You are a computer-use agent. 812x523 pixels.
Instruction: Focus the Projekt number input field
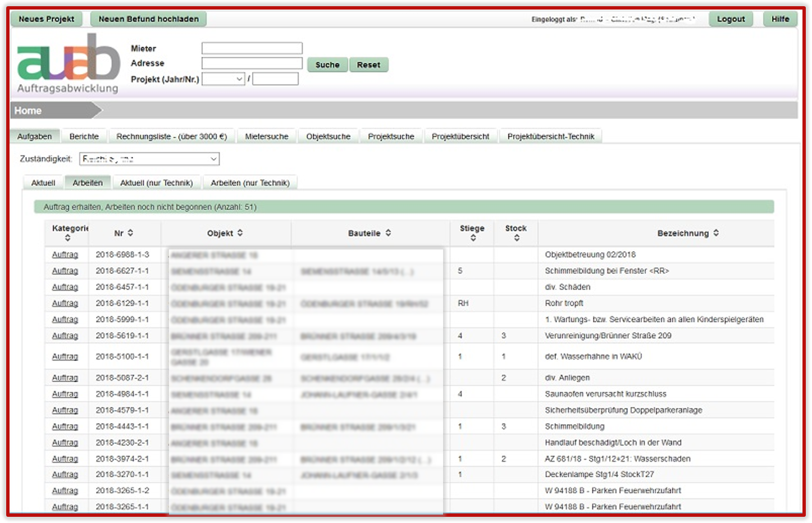click(x=275, y=79)
